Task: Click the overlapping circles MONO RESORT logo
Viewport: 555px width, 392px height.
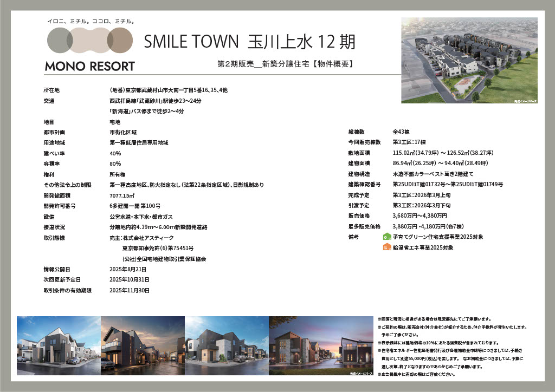Action: click(89, 41)
